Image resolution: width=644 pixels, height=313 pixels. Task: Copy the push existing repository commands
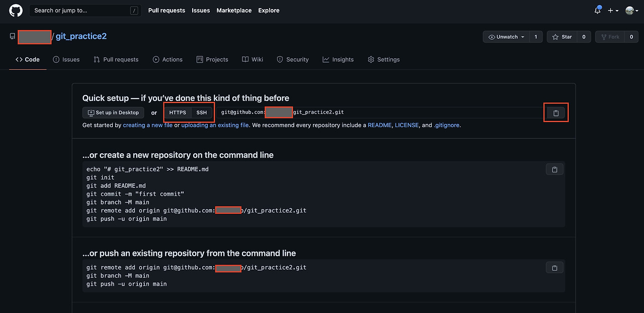tap(554, 268)
